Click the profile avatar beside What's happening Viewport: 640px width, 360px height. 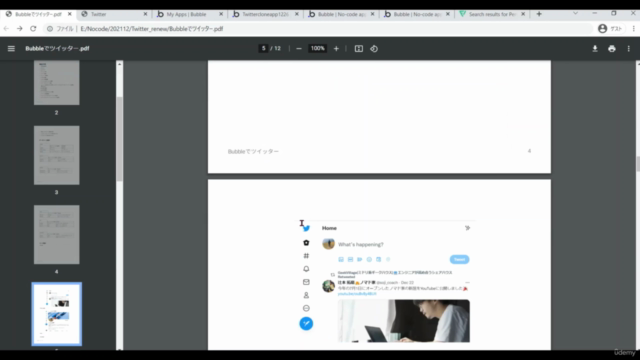[x=329, y=244]
